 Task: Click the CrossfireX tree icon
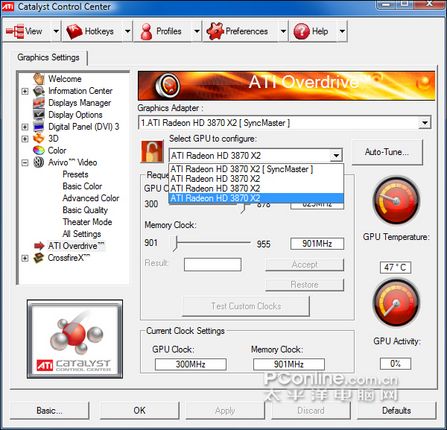tap(39, 258)
